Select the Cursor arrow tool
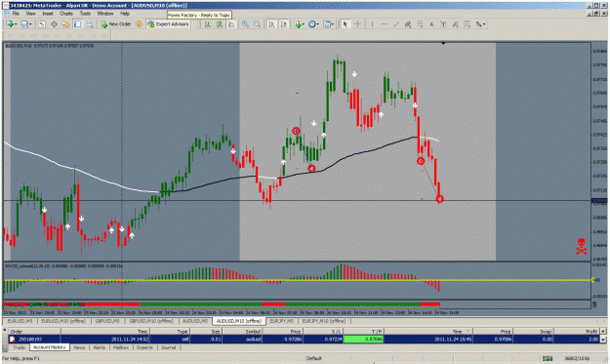The image size is (610, 364). (345, 24)
